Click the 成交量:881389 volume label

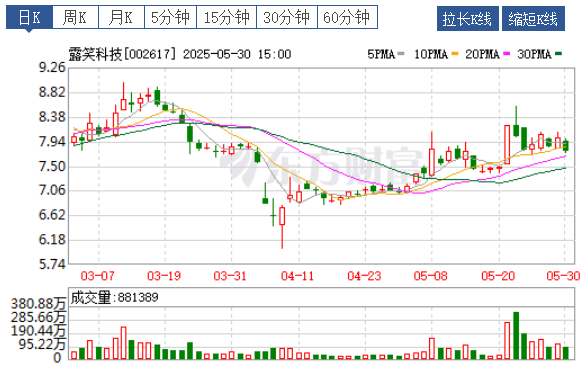click(x=114, y=297)
